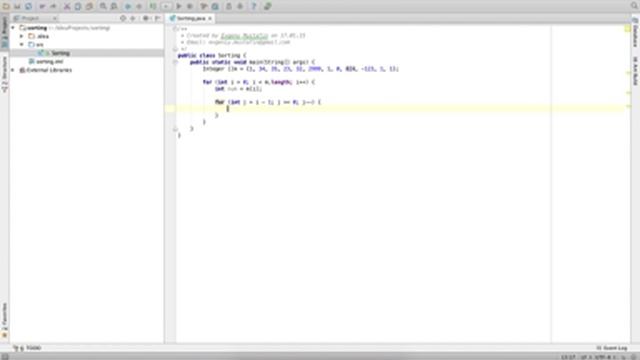The height and width of the screenshot is (360, 640).
Task: Select the .idea folder row
Action: tap(87, 36)
